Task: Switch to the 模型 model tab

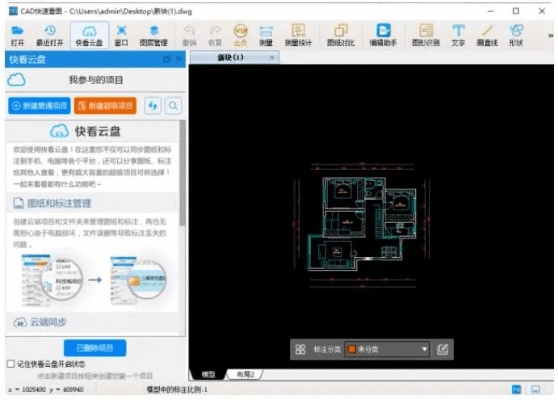Action: click(x=209, y=374)
